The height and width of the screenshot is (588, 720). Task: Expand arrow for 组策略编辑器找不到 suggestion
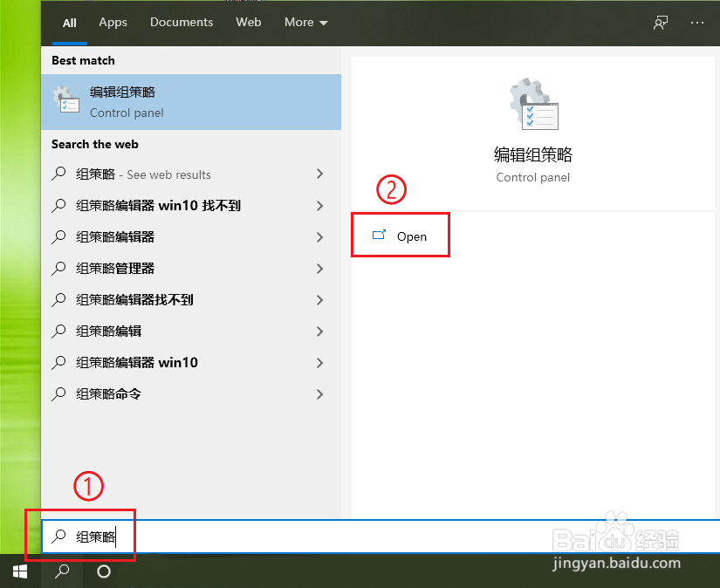(x=320, y=300)
